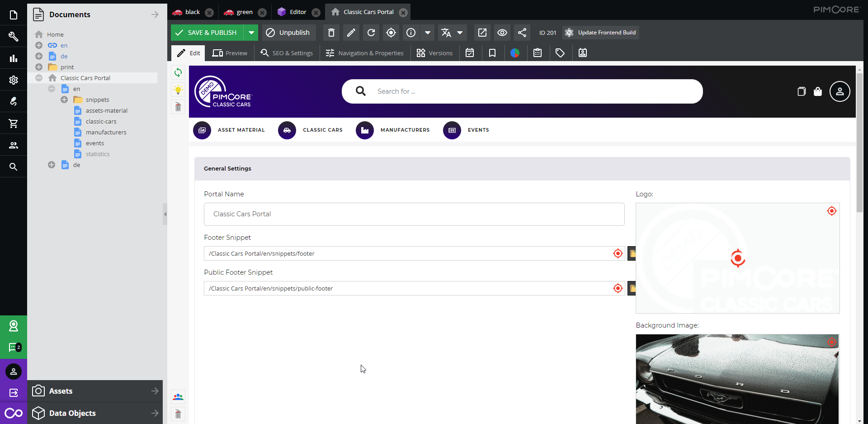Click the wrench tools icon in sidebar
Screen dimensions: 868x424
14,37
